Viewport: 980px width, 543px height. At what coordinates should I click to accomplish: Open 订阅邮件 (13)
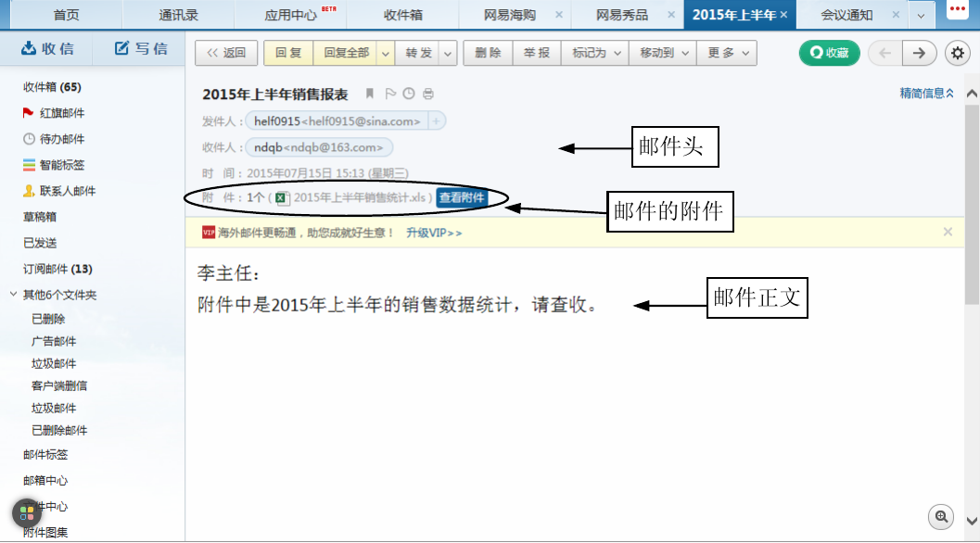click(x=57, y=269)
